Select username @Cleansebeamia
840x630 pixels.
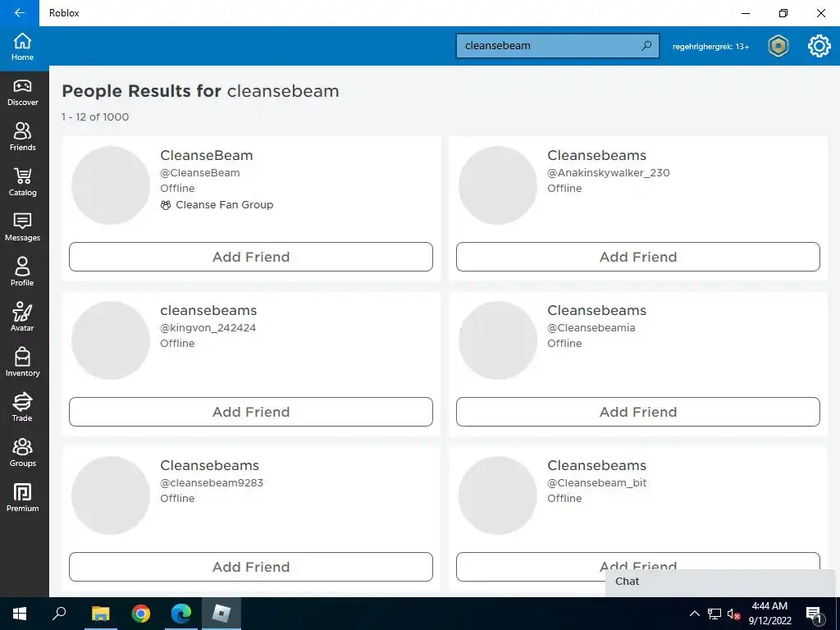tap(591, 328)
